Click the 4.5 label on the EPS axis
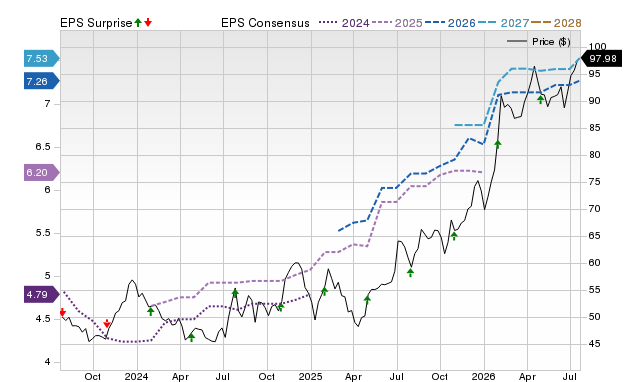 pyautogui.click(x=43, y=319)
